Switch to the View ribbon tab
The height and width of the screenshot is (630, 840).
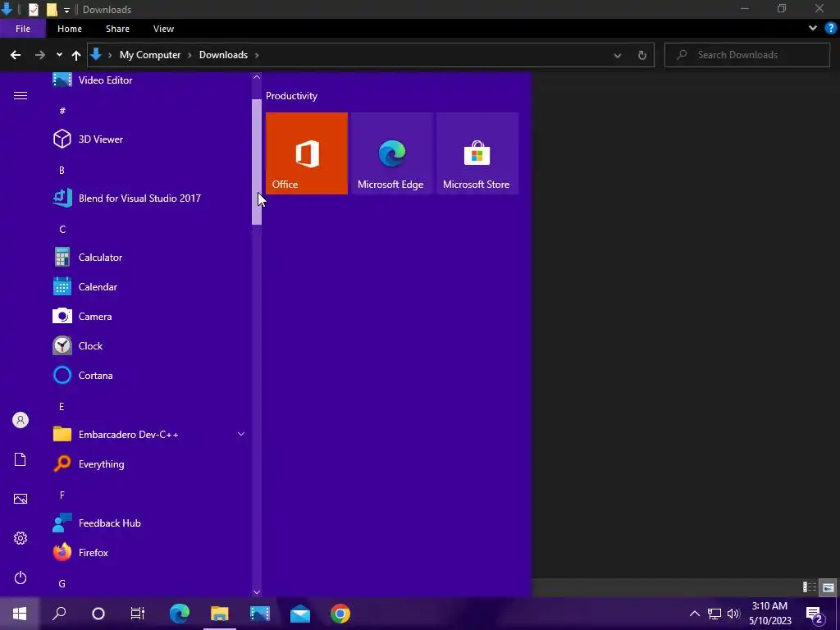[x=163, y=29]
